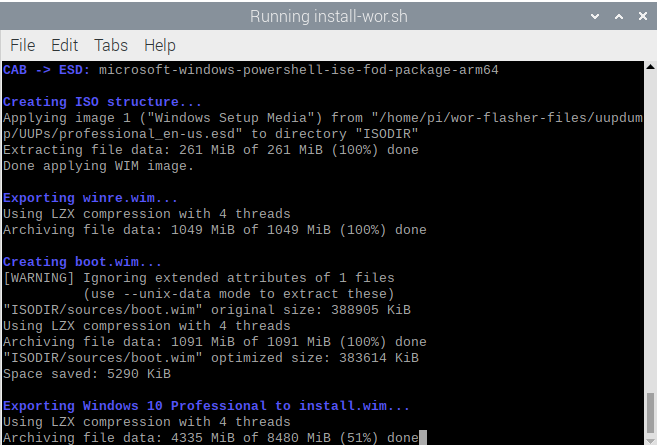Open the Help menu
The image size is (657, 447).
(160, 45)
